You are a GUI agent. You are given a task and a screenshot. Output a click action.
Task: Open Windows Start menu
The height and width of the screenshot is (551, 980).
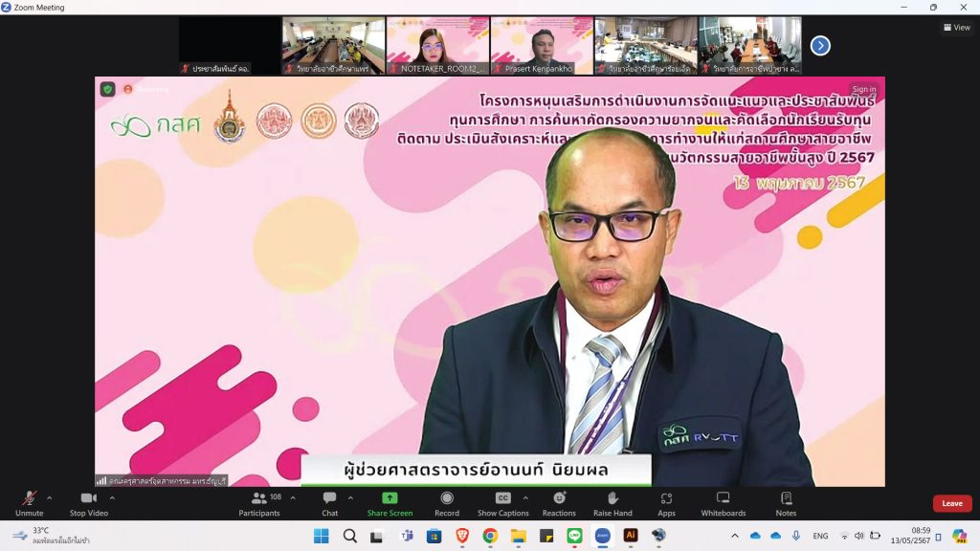coord(322,536)
